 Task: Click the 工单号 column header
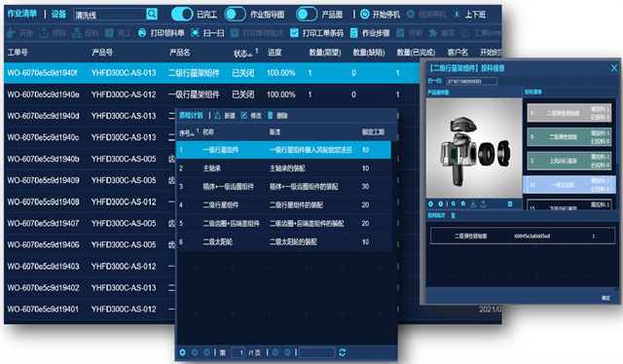(x=18, y=53)
